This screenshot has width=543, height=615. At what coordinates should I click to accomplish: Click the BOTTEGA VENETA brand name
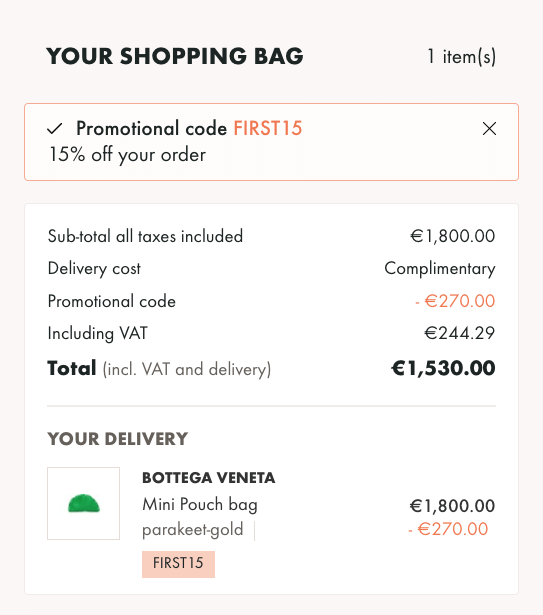(208, 478)
